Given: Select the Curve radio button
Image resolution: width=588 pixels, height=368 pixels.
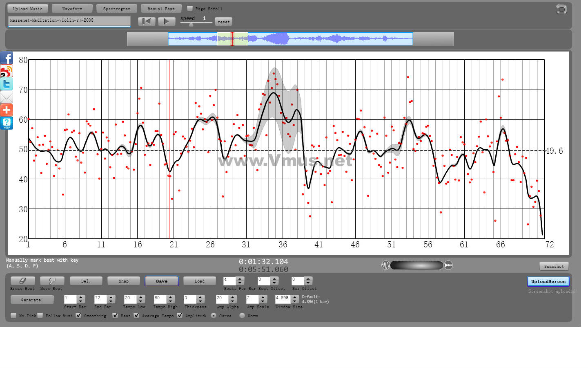Looking at the screenshot, I should [x=214, y=315].
